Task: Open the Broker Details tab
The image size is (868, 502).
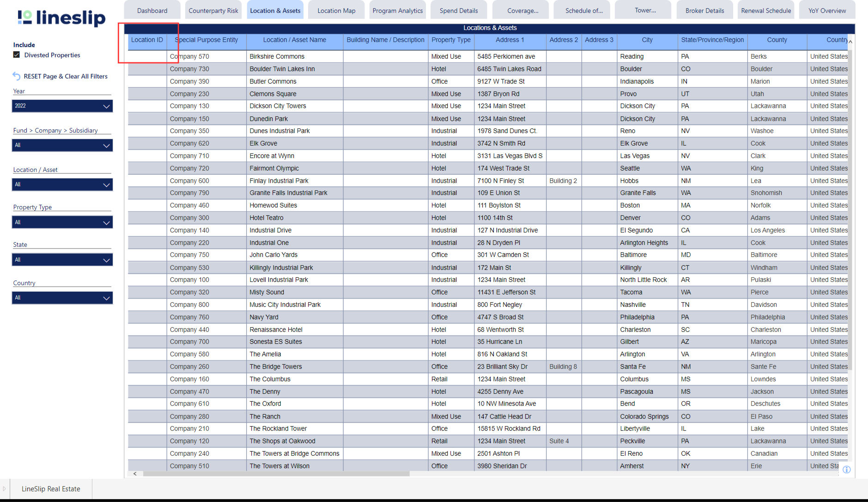Action: (704, 10)
